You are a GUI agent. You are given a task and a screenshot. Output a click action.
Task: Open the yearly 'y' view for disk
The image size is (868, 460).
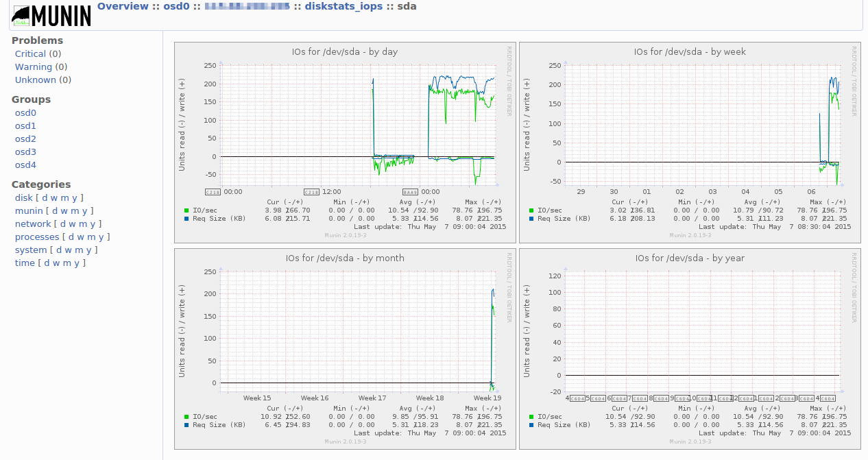pyautogui.click(x=76, y=197)
